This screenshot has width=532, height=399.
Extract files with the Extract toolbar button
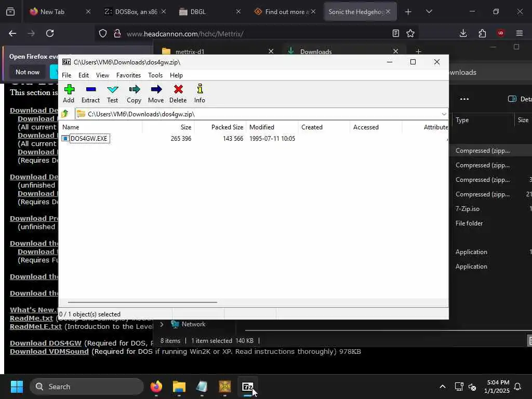click(x=90, y=94)
